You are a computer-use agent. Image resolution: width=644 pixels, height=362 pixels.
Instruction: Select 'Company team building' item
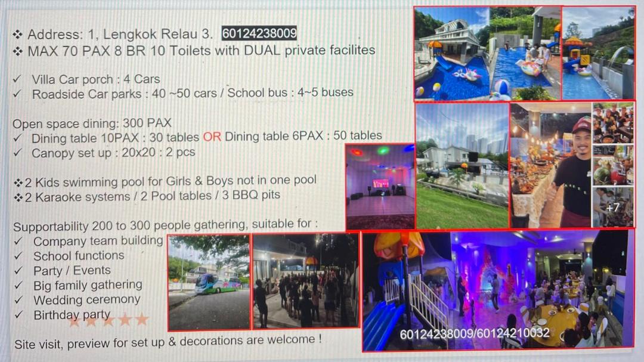click(x=98, y=241)
